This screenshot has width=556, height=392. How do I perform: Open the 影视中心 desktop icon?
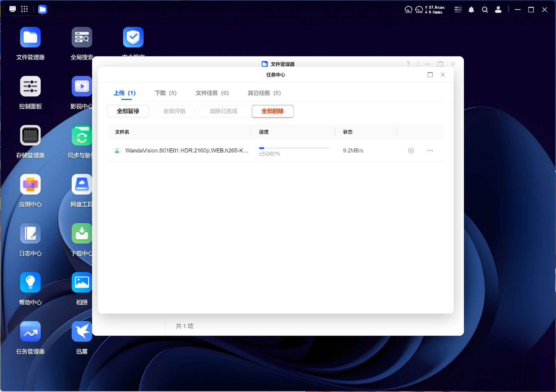point(82,86)
